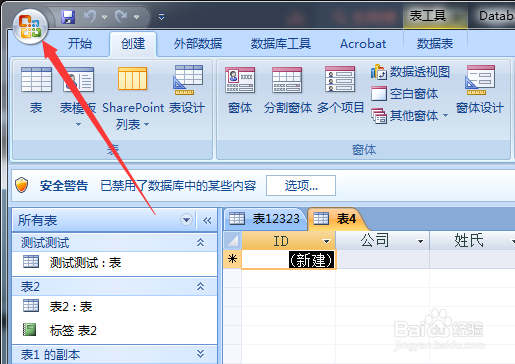Open the 其他窗体 more forms dropdown

coord(410,116)
